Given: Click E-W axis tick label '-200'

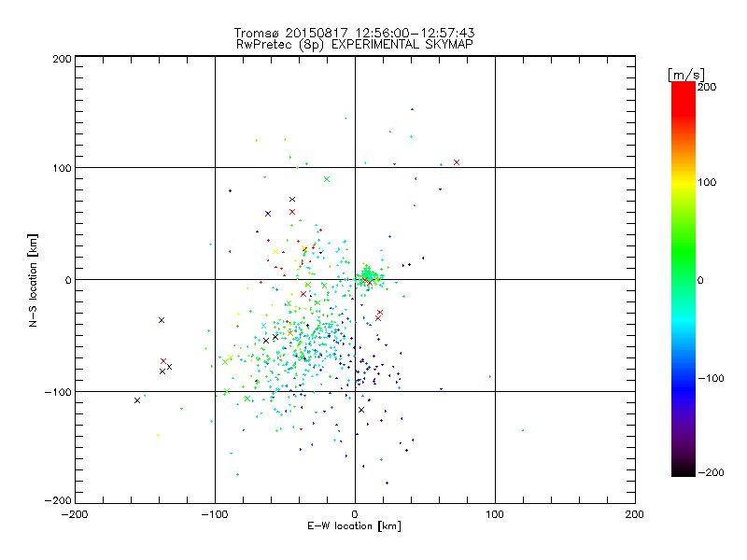Looking at the screenshot, I should pos(75,514).
